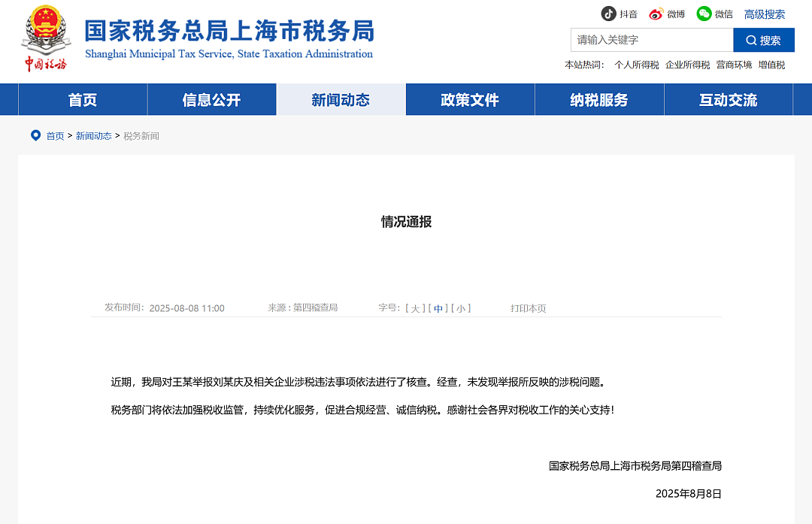This screenshot has width=812, height=524.
Task: Click the breadcrumb location pin icon
Action: (36, 135)
